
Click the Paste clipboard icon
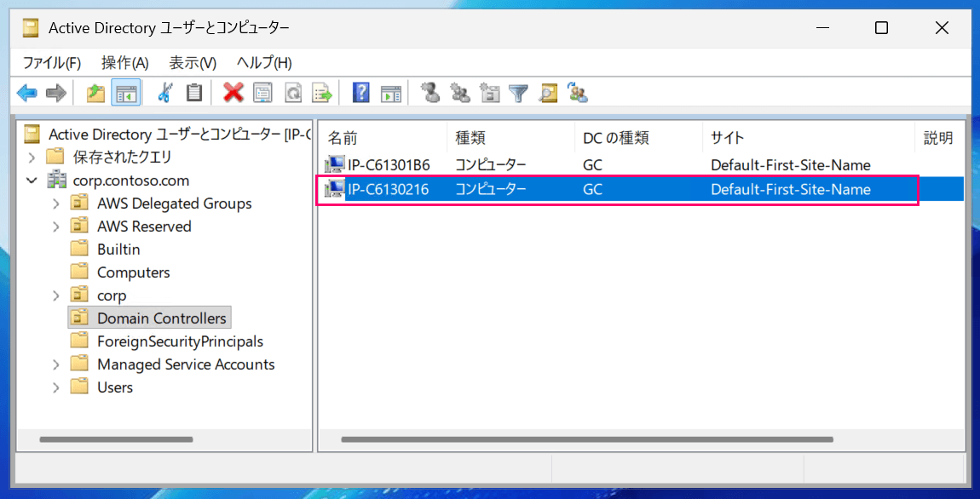pyautogui.click(x=194, y=94)
